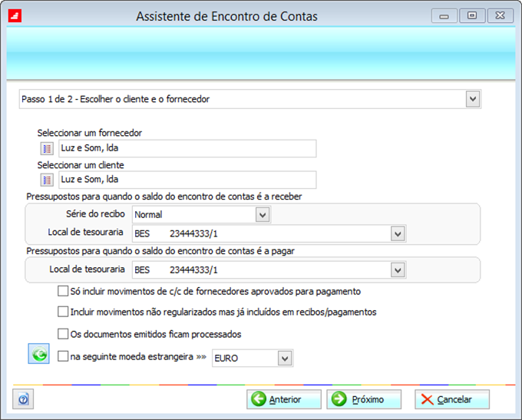Open the 'Série do recibo' dropdown
This screenshot has height=420, width=522.
[263, 215]
